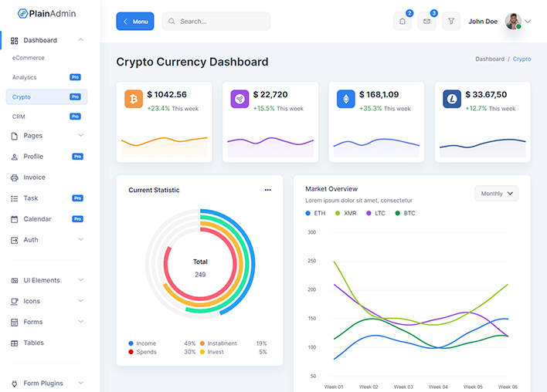
Task: Toggle the ETH series in chart legend
Action: (314, 213)
